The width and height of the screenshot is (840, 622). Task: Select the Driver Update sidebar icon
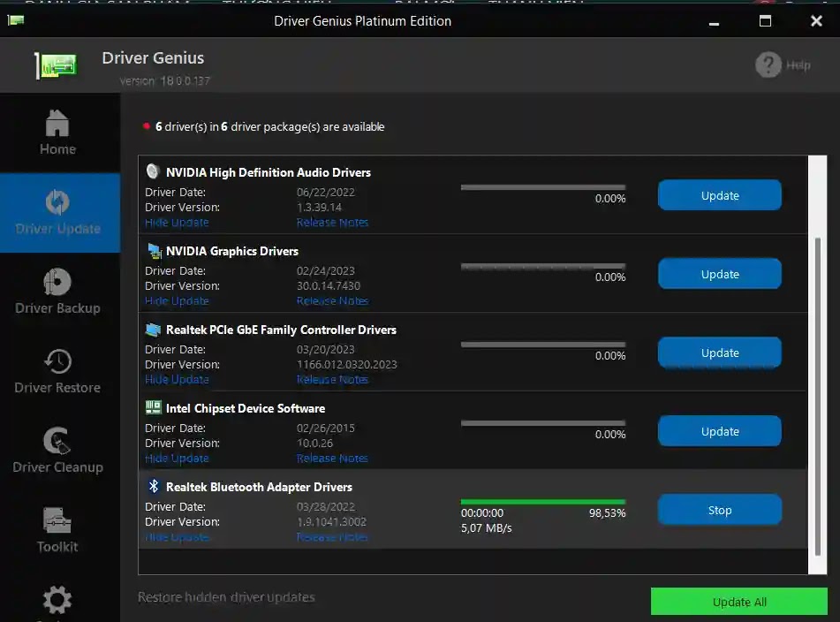click(57, 202)
